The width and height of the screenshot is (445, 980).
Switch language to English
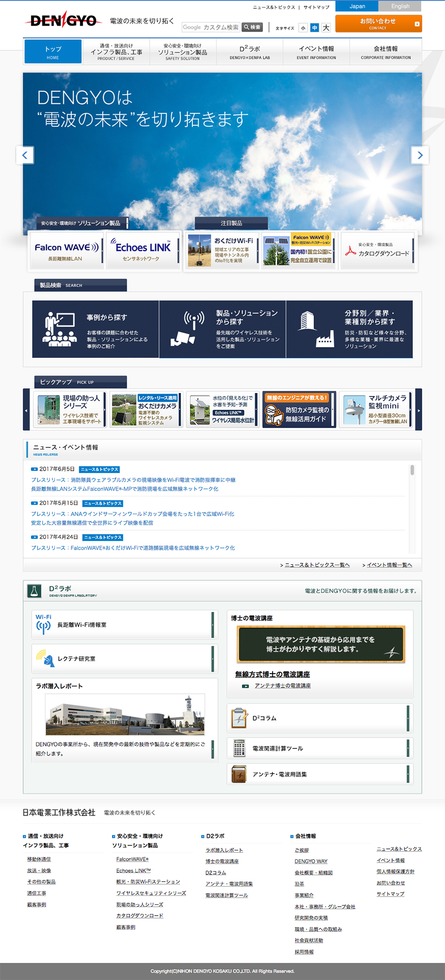tap(400, 6)
